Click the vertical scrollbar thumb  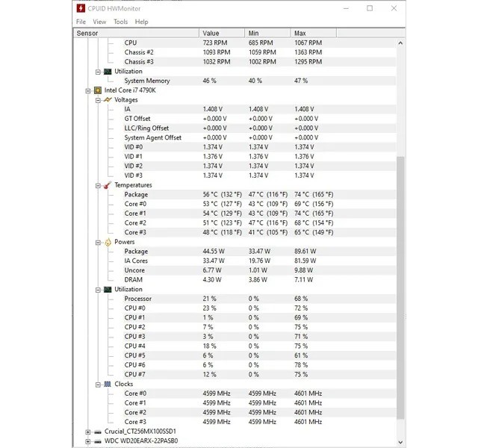click(400, 287)
